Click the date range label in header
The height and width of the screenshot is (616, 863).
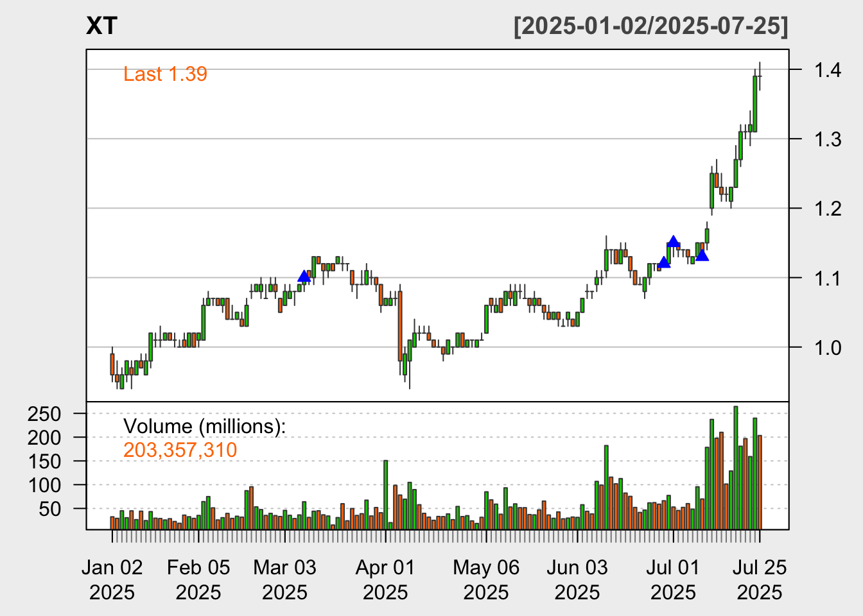(650, 26)
